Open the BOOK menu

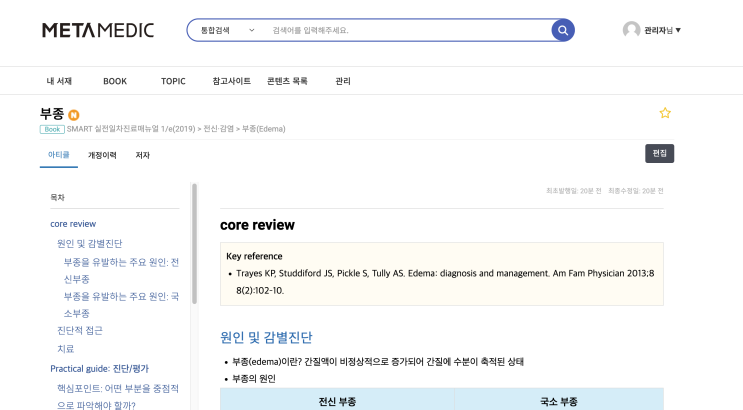115,81
